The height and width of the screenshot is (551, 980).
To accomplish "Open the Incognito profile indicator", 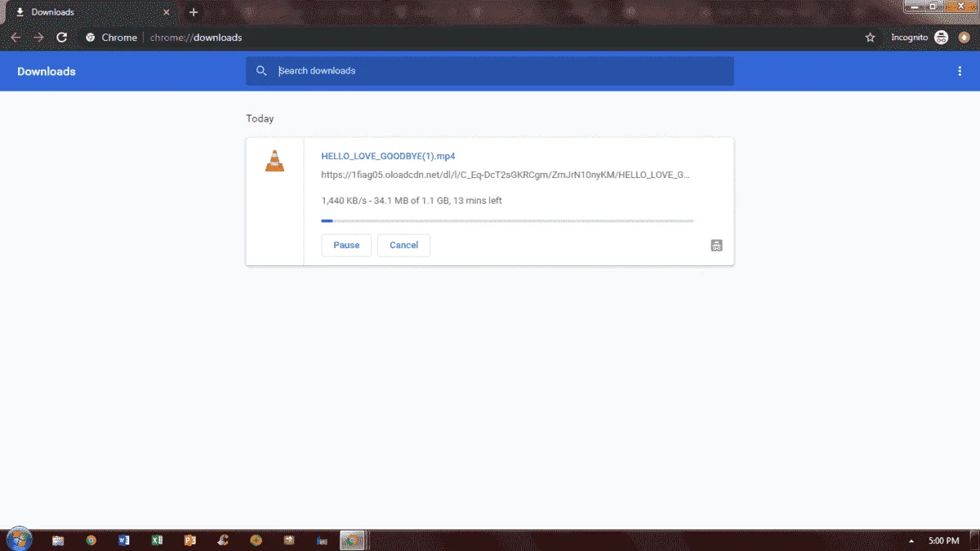I will (x=920, y=38).
